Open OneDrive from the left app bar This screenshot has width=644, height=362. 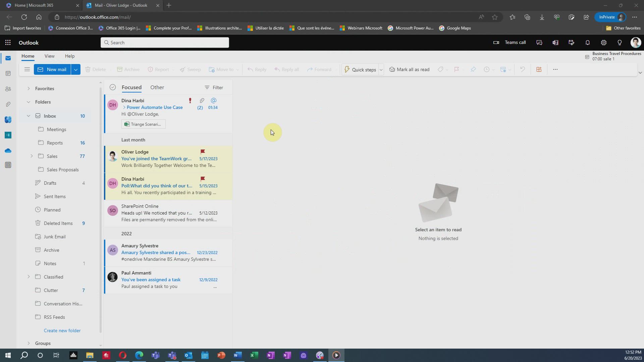click(8, 150)
